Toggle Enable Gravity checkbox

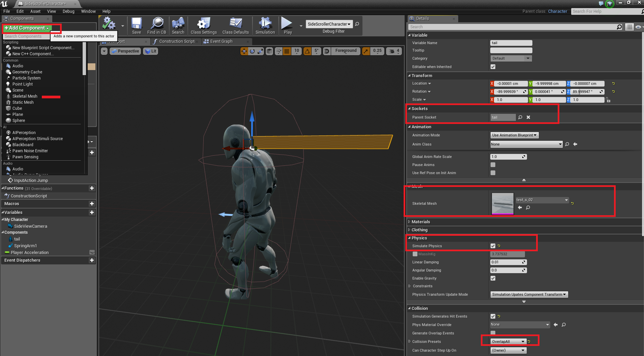tap(493, 278)
